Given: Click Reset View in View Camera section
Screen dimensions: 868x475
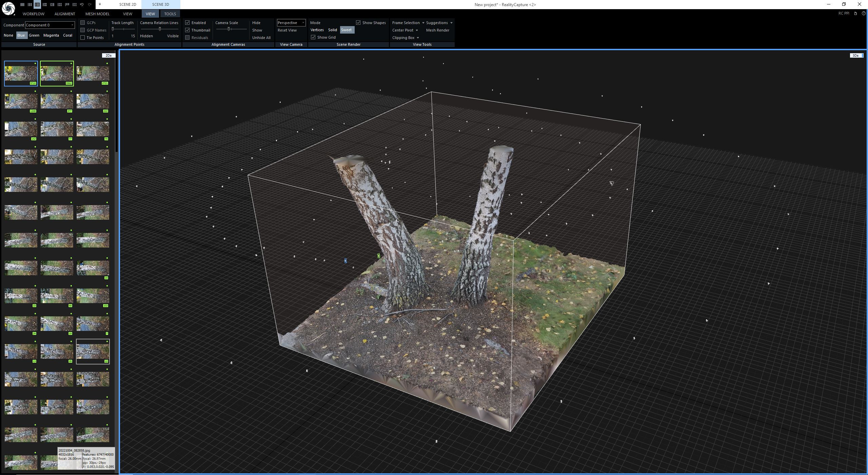Looking at the screenshot, I should 287,30.
